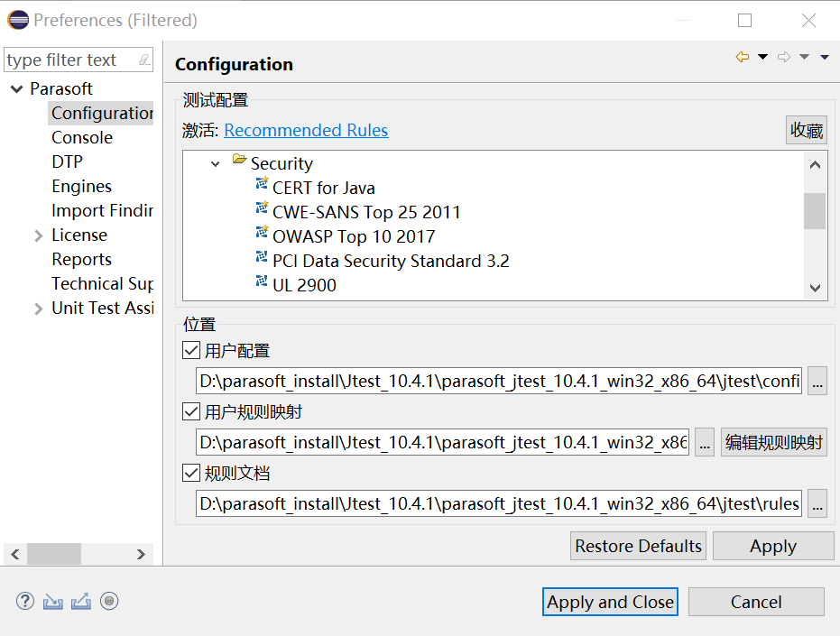The height and width of the screenshot is (636, 840).
Task: Click the 编辑规则映射 button
Action: coord(774,442)
